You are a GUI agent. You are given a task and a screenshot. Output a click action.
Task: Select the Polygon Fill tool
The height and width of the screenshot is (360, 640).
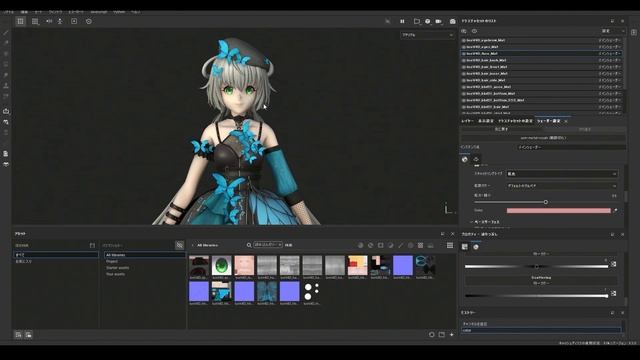coord(6,64)
